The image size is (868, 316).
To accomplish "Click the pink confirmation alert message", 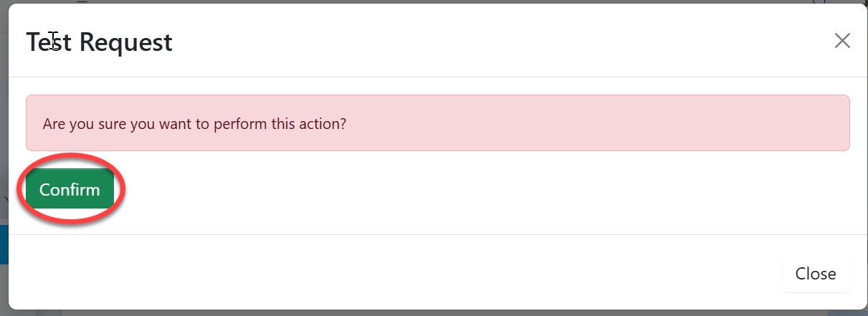I will click(437, 123).
